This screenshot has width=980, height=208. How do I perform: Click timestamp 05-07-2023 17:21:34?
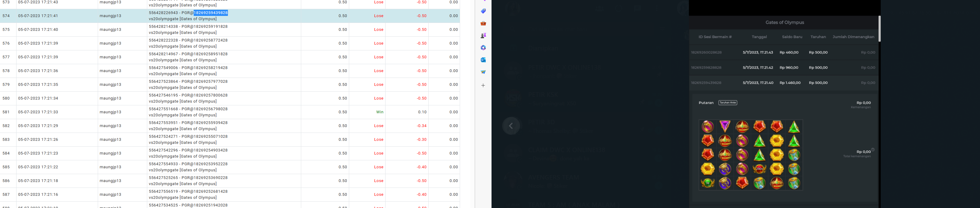[38, 98]
